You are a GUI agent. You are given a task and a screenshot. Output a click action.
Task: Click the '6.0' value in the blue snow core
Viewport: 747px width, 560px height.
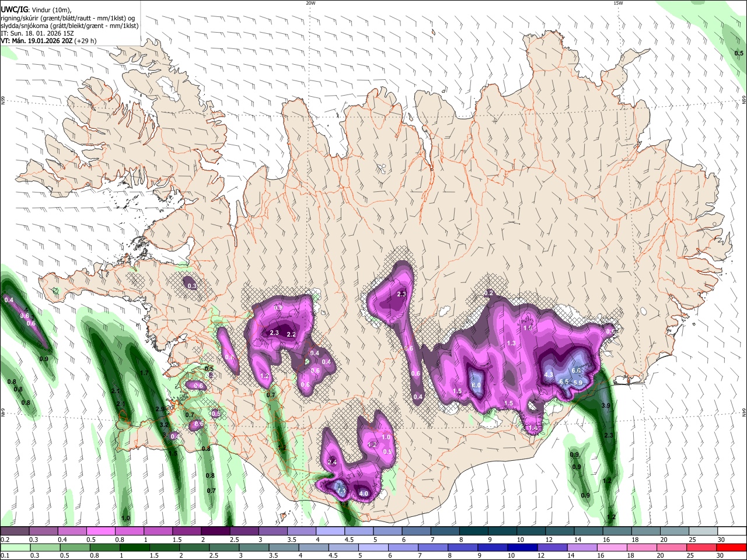pyautogui.click(x=476, y=385)
